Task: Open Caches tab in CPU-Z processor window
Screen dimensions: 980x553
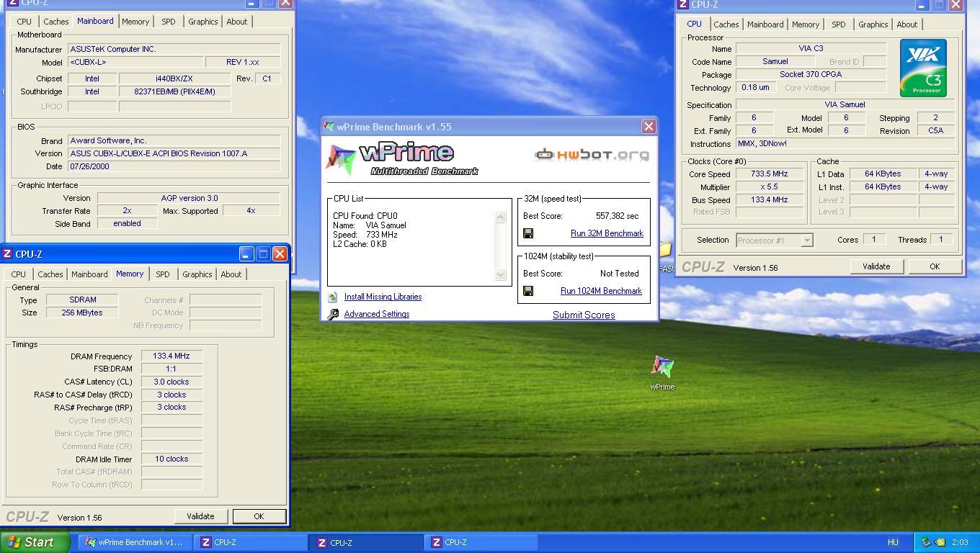Action: (x=726, y=24)
